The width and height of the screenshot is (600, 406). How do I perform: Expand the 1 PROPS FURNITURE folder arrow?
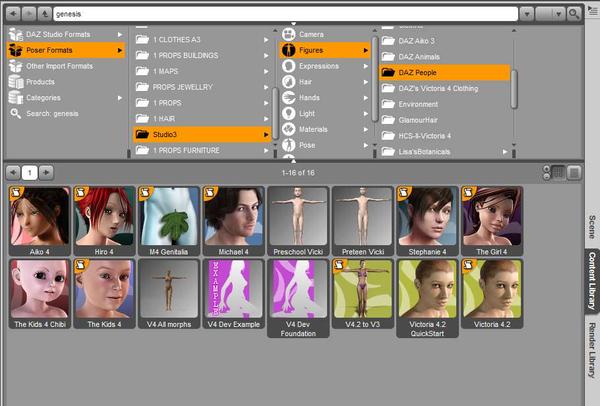(266, 150)
